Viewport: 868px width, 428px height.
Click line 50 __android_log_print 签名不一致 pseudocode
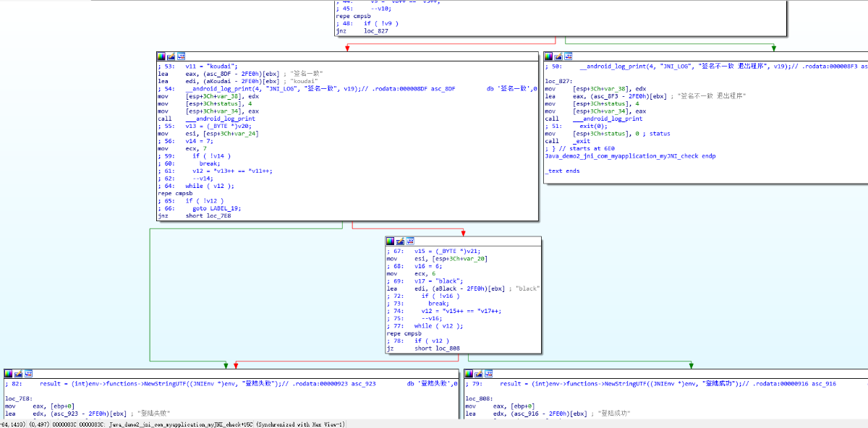(706, 66)
